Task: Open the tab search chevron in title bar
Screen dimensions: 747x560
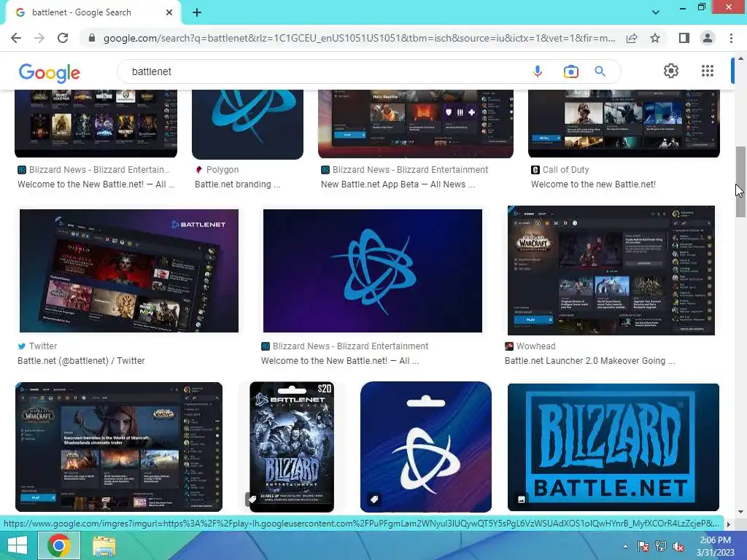Action: 656,12
